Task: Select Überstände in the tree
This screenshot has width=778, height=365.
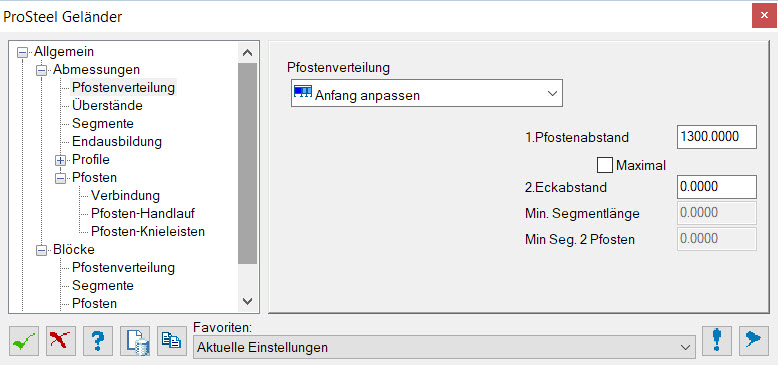Action: pyautogui.click(x=107, y=106)
